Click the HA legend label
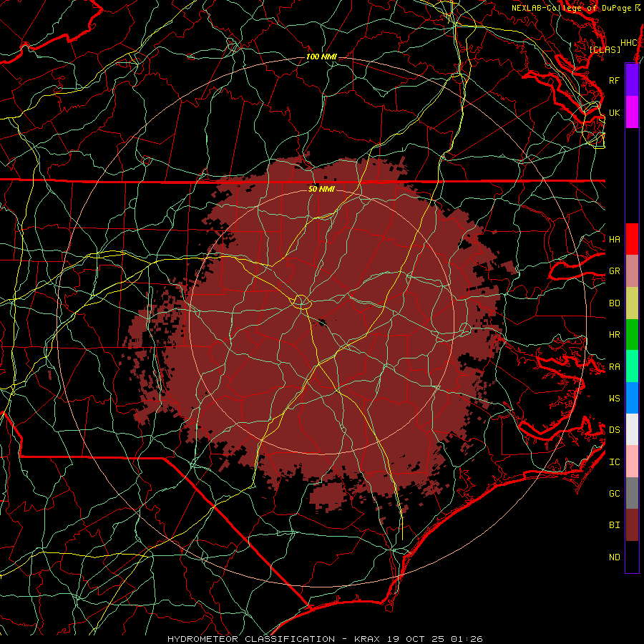Viewport: 644px width, 644px height. click(x=615, y=239)
